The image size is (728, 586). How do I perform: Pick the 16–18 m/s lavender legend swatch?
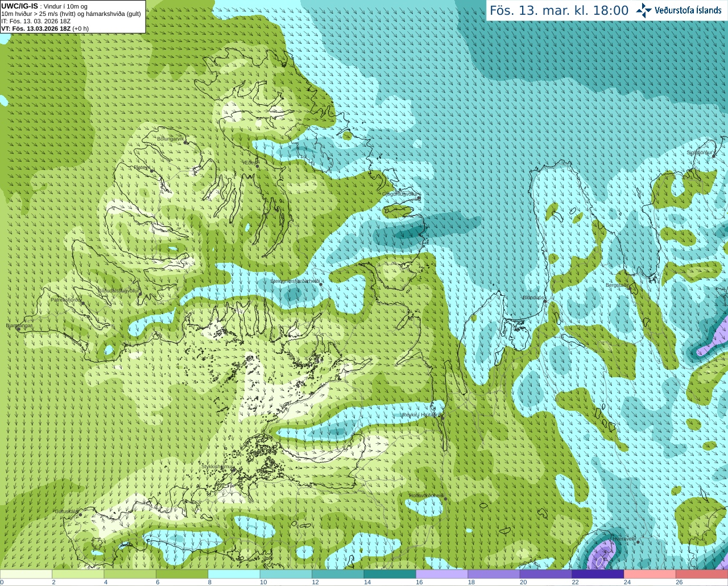coord(442,574)
